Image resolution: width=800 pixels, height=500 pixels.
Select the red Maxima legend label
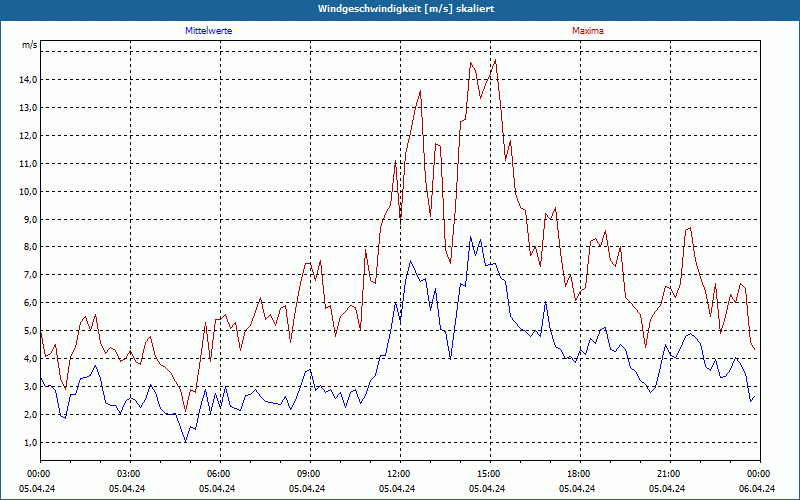588,31
